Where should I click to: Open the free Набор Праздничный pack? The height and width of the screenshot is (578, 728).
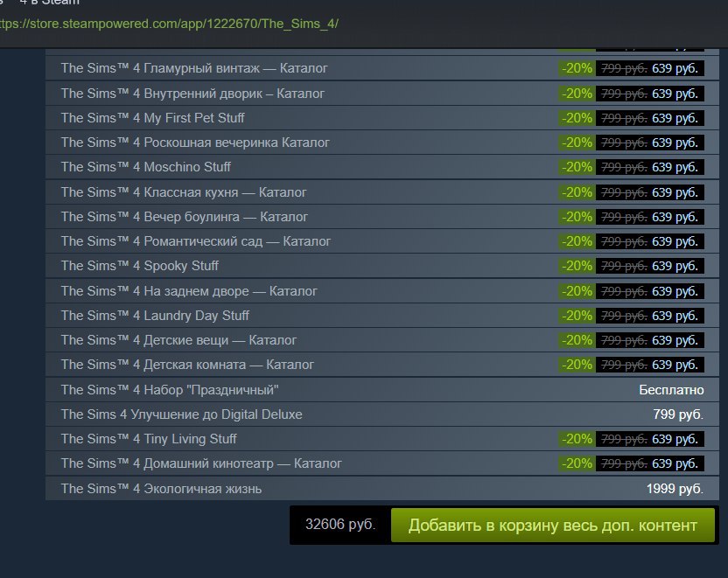point(382,390)
